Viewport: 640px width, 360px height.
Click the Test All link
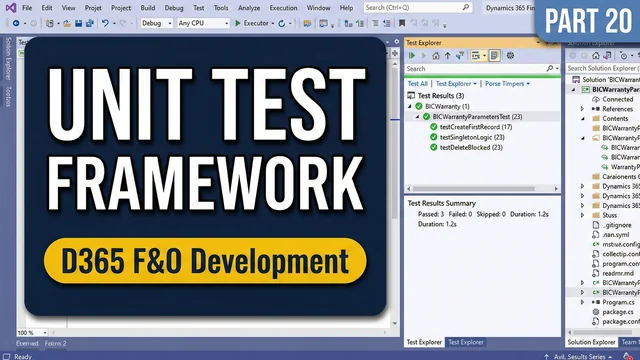[x=418, y=84]
